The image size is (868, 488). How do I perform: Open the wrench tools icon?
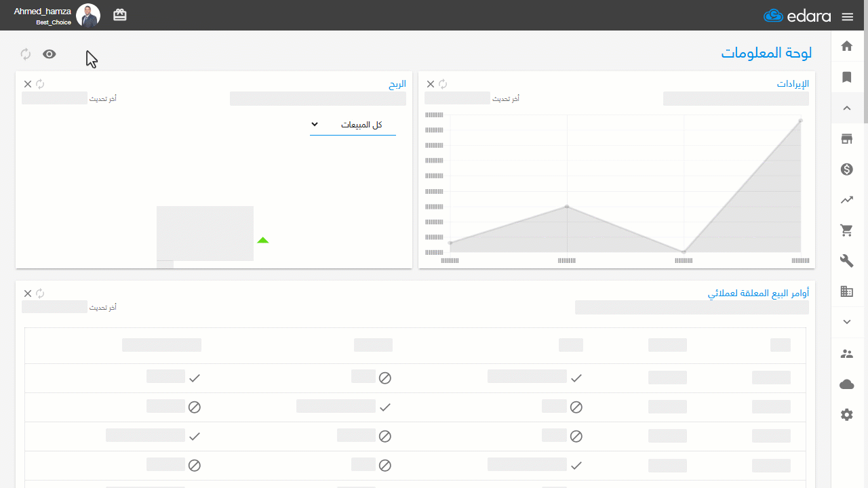(846, 261)
